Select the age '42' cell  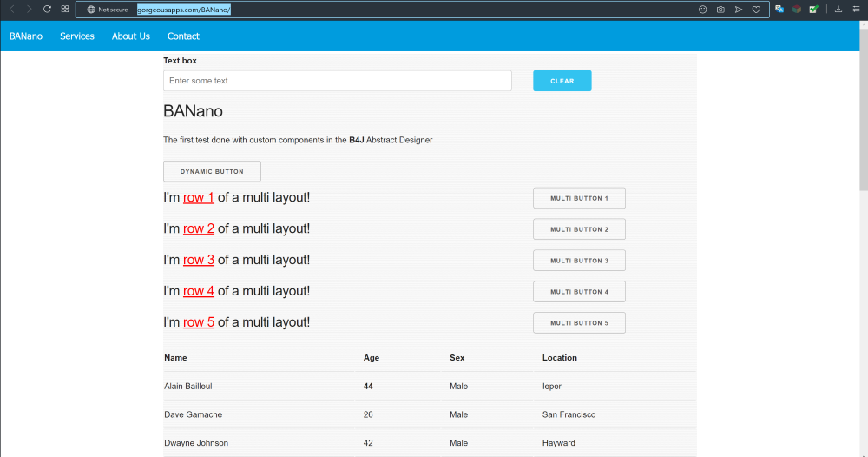click(368, 442)
